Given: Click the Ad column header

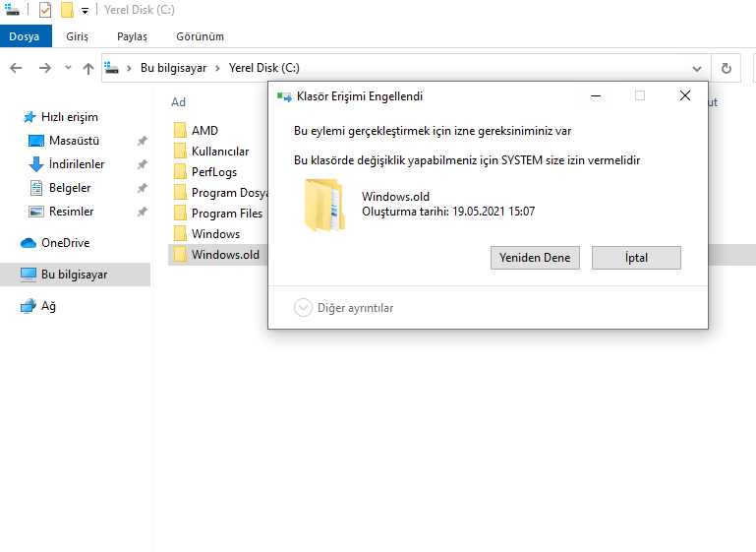Looking at the screenshot, I should 178,102.
